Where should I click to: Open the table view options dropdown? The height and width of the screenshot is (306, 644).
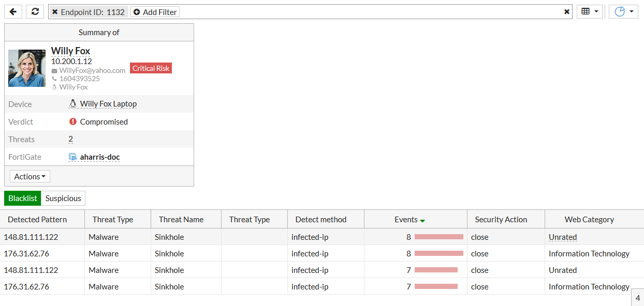[590, 11]
